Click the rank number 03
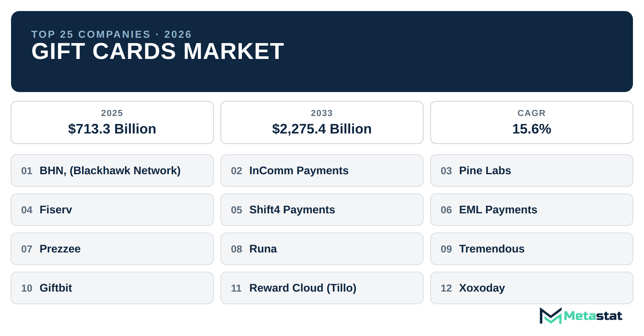This screenshot has width=644, height=336. tap(446, 171)
